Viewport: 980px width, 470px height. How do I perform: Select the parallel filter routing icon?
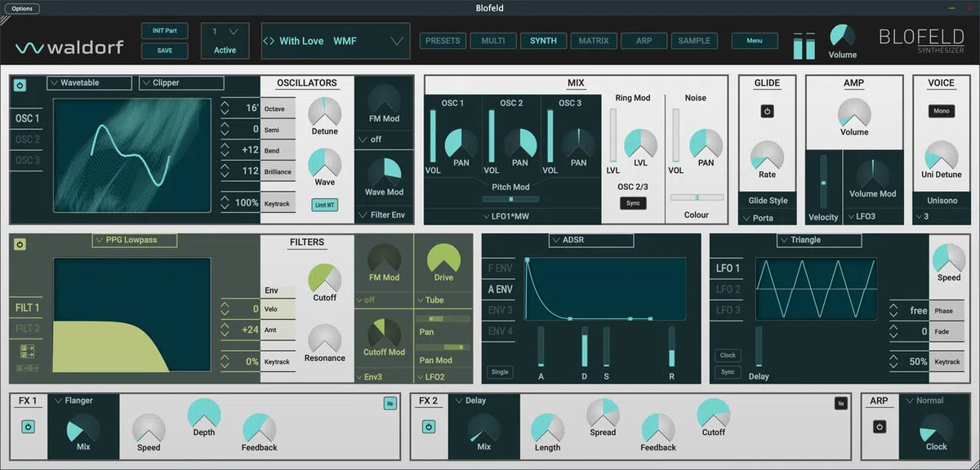(27, 351)
